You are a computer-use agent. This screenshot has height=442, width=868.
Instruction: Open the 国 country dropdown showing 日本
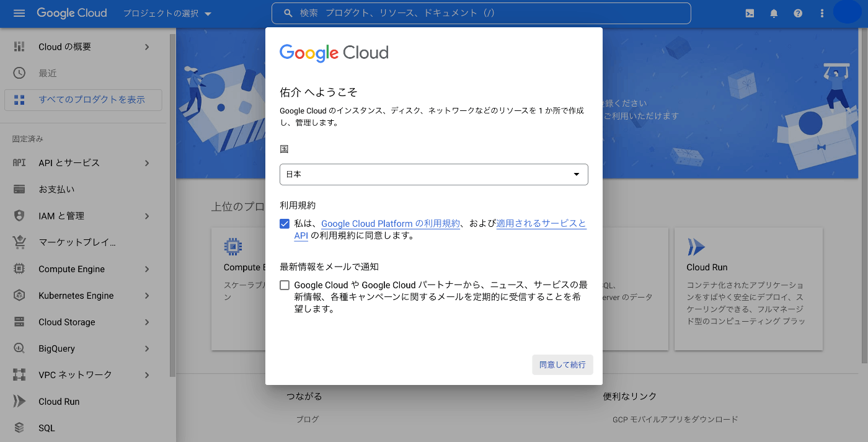[434, 174]
